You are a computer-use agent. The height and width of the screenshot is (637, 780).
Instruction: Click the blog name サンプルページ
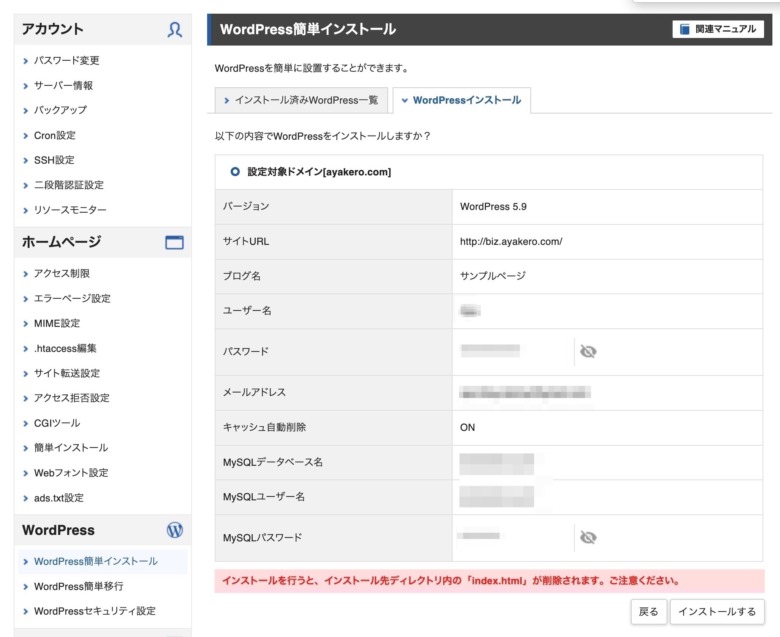click(x=492, y=276)
